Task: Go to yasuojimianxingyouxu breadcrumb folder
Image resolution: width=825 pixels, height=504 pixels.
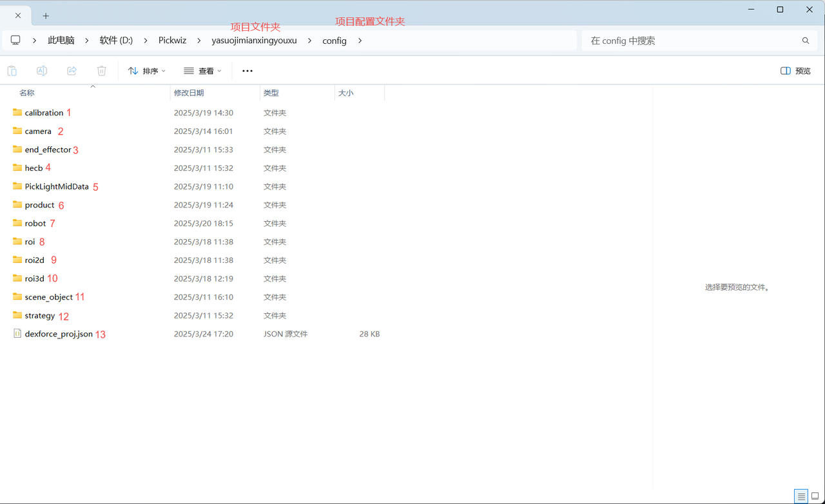Action: click(x=254, y=41)
